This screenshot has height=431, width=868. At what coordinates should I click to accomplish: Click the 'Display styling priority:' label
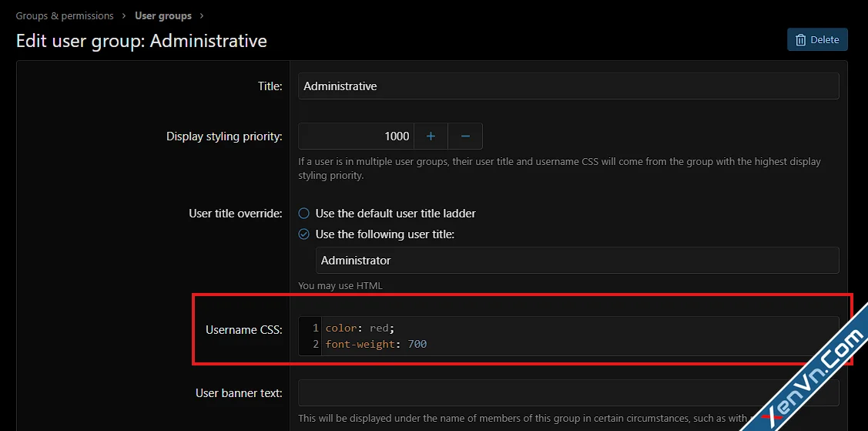pyautogui.click(x=224, y=136)
